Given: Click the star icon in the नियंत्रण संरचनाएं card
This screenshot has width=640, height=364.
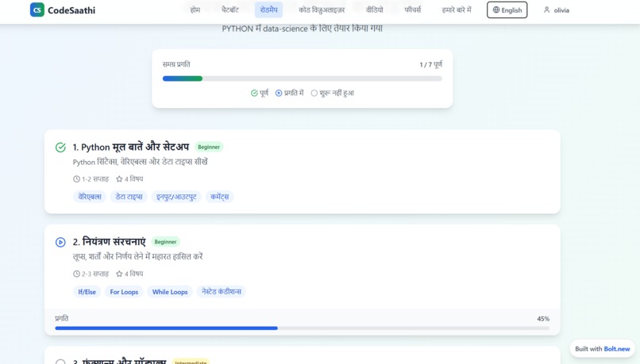Looking at the screenshot, I should (119, 274).
